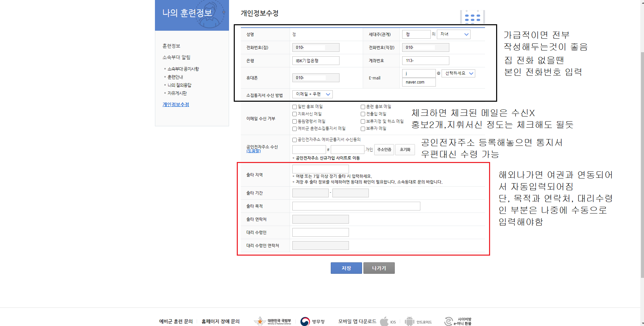Screen dimensions: 644x326
Task: Focus the 전화번호(직장) input field
Action: (x=426, y=47)
